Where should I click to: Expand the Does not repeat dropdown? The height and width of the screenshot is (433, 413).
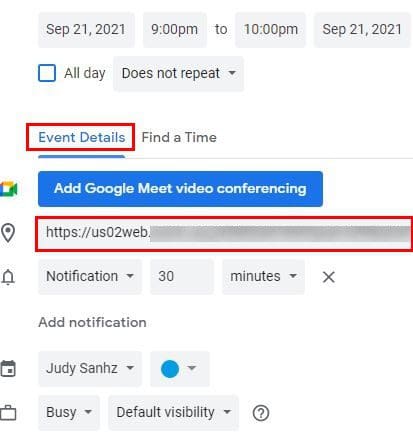pyautogui.click(x=179, y=73)
